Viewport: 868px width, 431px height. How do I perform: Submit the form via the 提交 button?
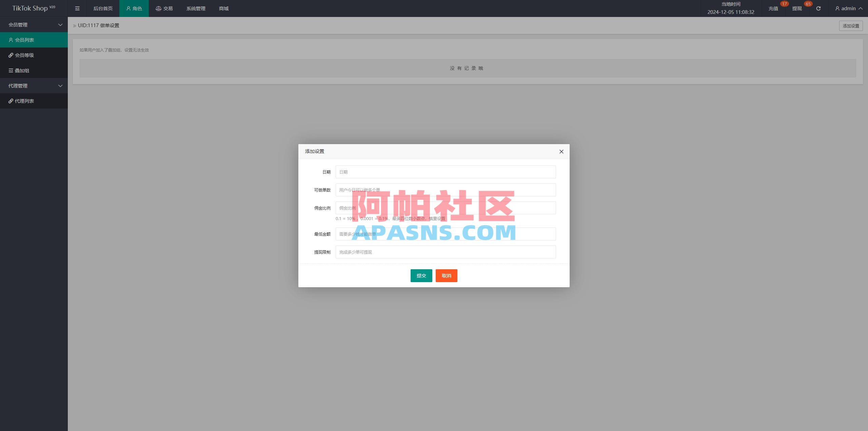421,276
